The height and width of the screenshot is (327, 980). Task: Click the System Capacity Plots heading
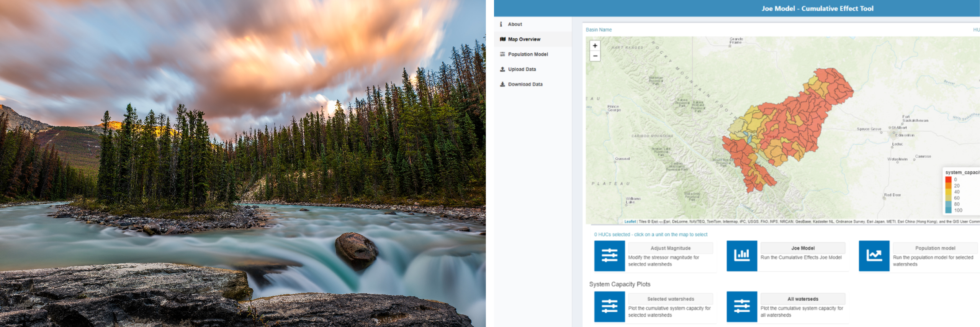point(620,284)
